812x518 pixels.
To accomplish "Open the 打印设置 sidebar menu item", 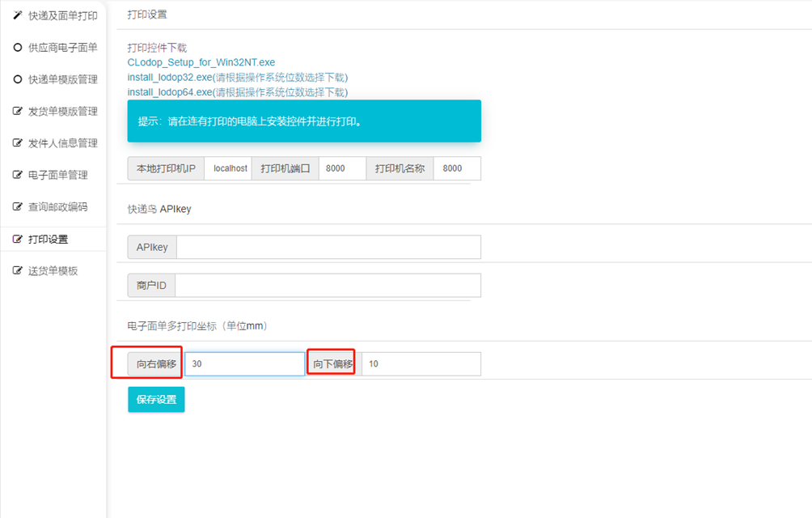I will click(x=48, y=240).
